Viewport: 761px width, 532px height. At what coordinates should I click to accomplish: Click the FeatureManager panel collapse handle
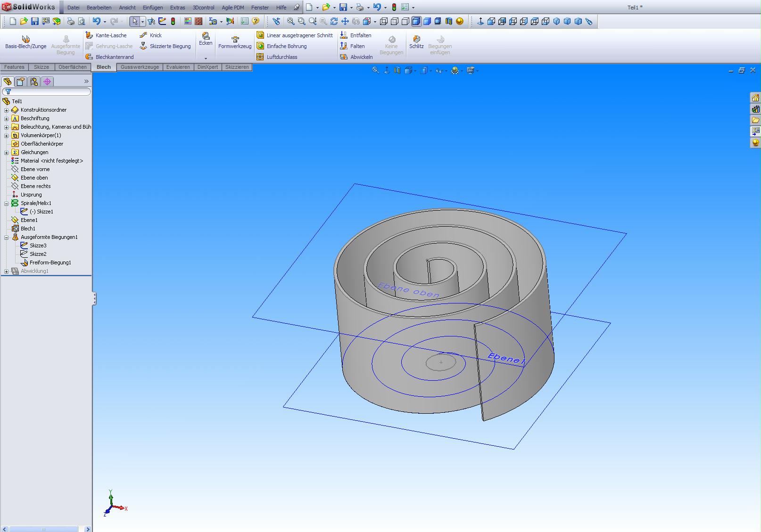coord(94,298)
